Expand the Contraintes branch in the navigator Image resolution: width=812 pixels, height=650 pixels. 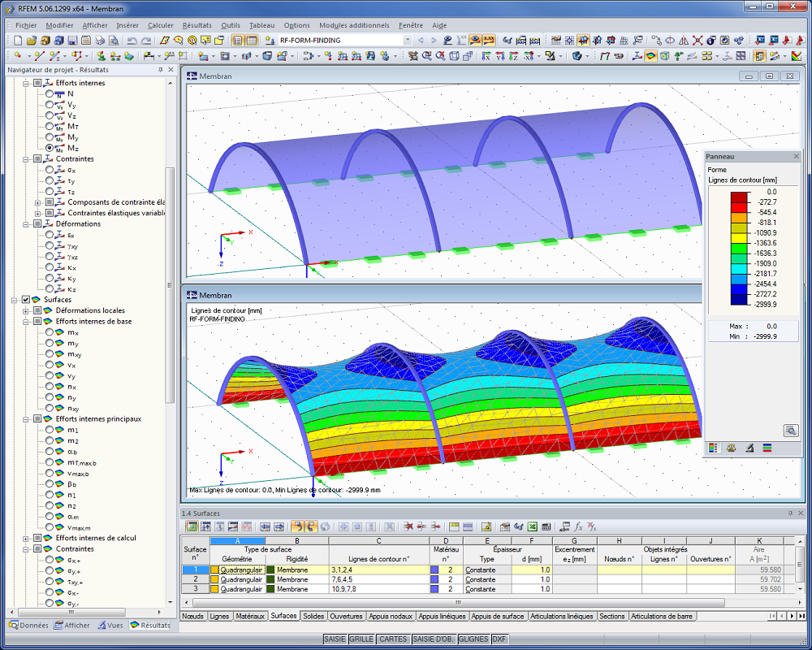pyautogui.click(x=25, y=159)
